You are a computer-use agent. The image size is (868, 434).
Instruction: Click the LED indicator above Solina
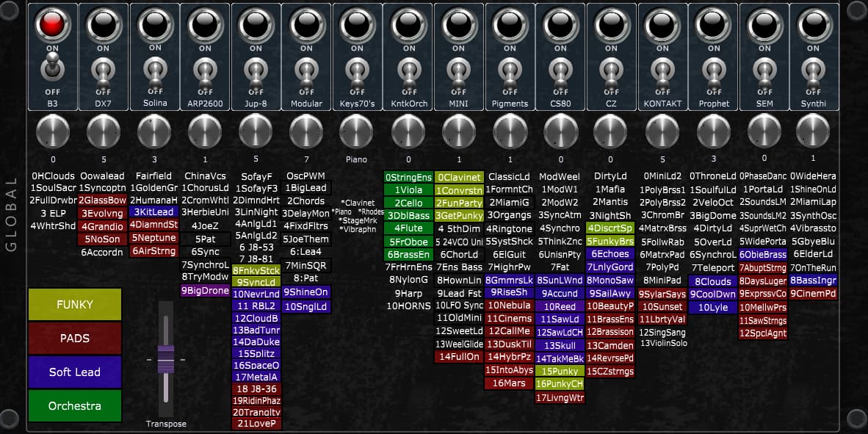click(x=154, y=23)
